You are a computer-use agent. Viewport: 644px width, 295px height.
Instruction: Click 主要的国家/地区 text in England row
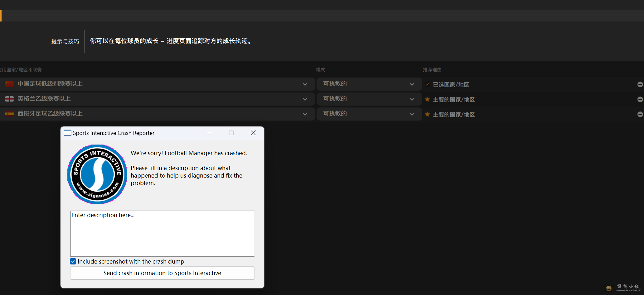click(x=454, y=100)
